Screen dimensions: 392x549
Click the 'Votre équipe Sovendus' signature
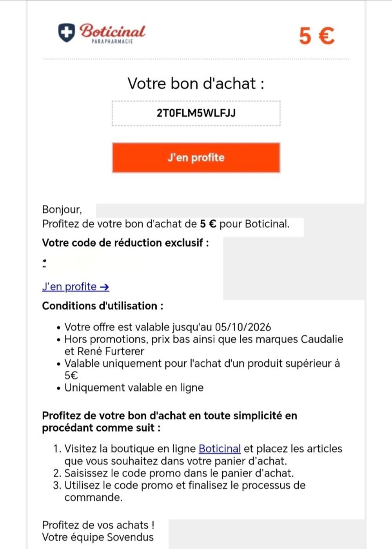[98, 537]
